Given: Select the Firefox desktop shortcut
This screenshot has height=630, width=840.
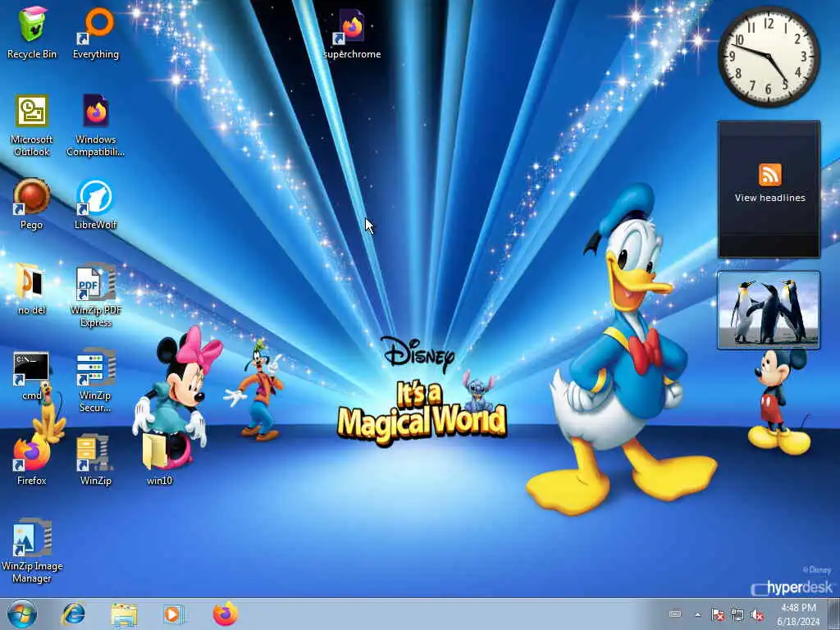Looking at the screenshot, I should 32,459.
